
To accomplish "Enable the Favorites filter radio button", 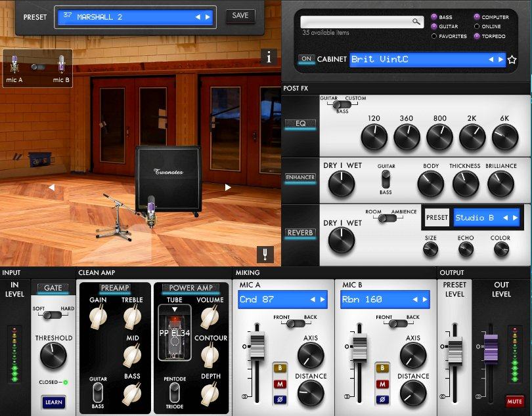I will coord(434,36).
